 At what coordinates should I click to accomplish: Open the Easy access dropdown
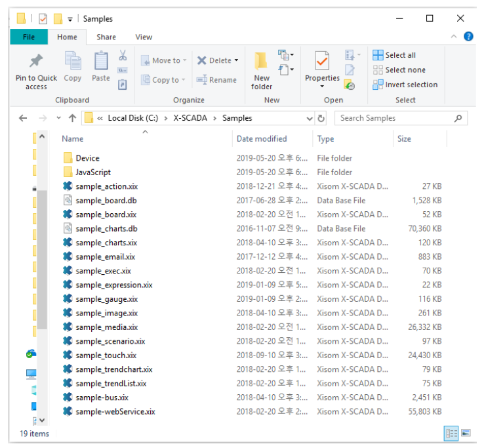click(x=286, y=70)
